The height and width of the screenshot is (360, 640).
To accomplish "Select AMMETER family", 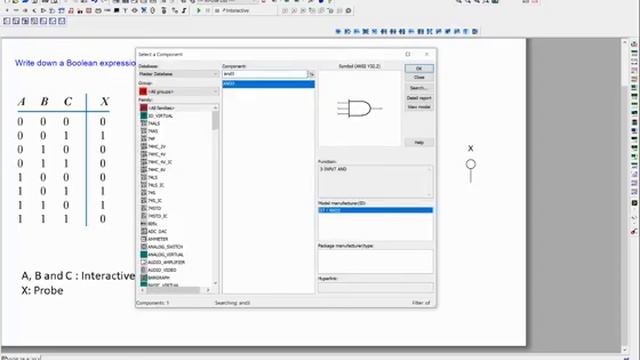I will point(158,239).
